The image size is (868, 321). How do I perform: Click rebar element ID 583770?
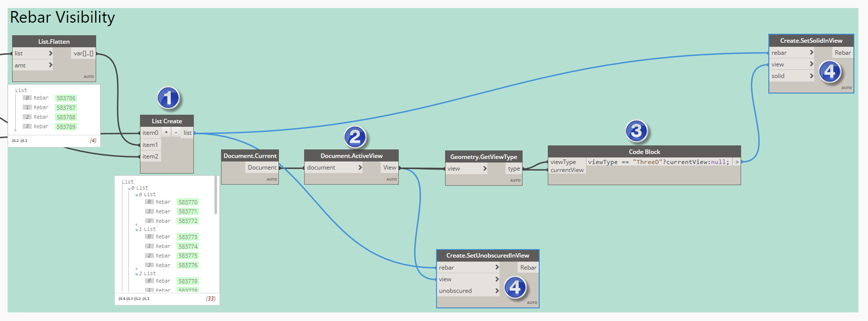coord(188,202)
